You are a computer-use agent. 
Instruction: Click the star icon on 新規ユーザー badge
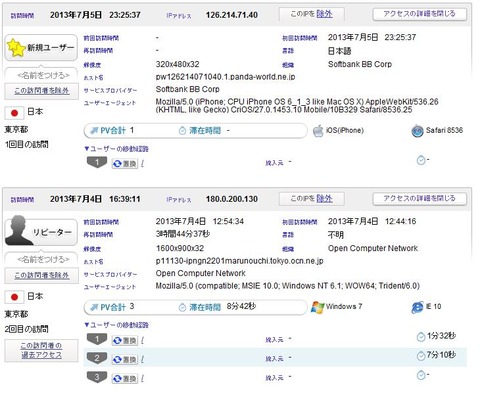click(16, 48)
